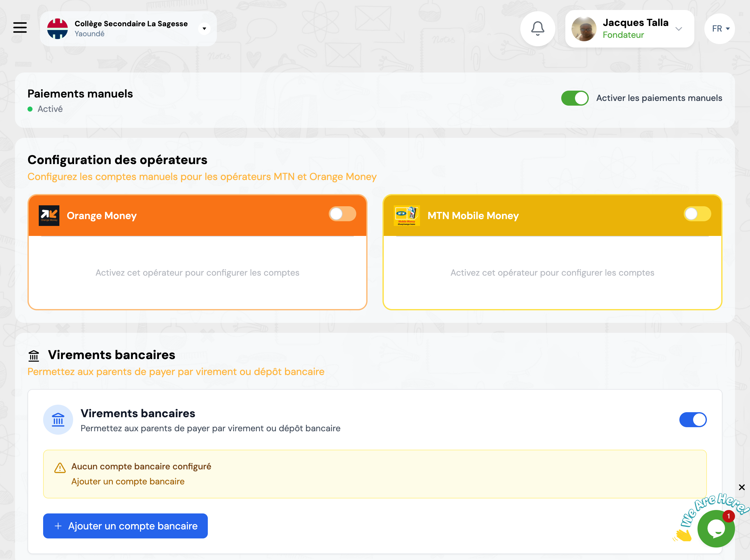The width and height of the screenshot is (750, 560).
Task: Click the Collège Secondaire La Sagesse logo
Action: tap(58, 28)
